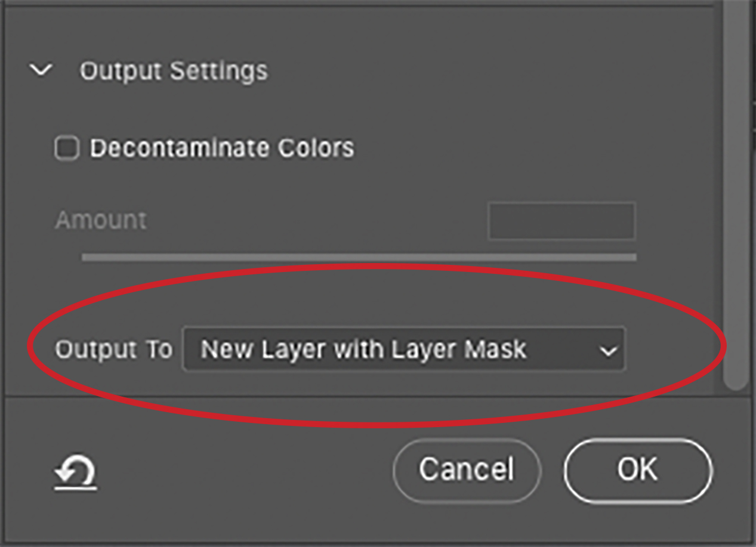756x547 pixels.
Task: Collapse the Output Settings chevron
Action: point(41,70)
